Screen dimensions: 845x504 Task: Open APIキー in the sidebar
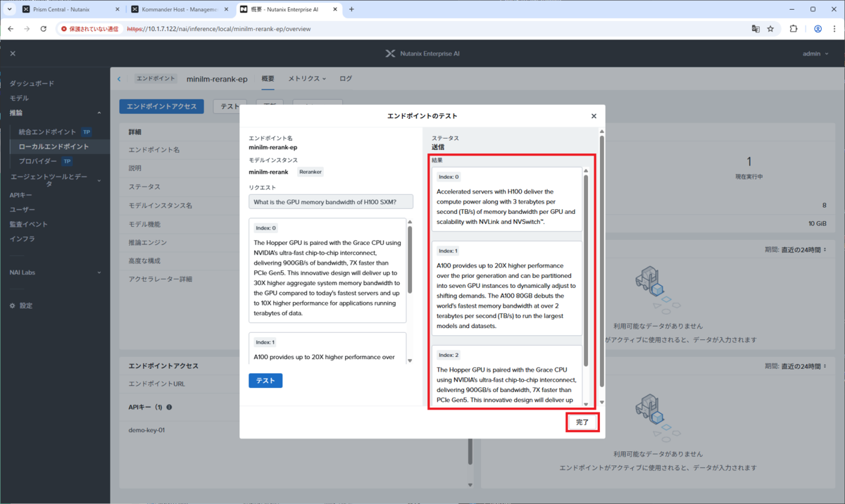point(20,195)
